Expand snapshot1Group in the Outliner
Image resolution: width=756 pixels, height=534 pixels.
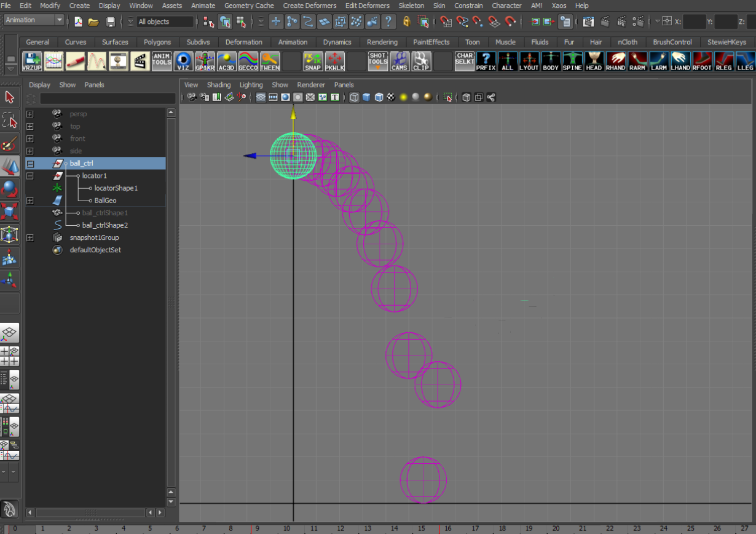(x=29, y=237)
